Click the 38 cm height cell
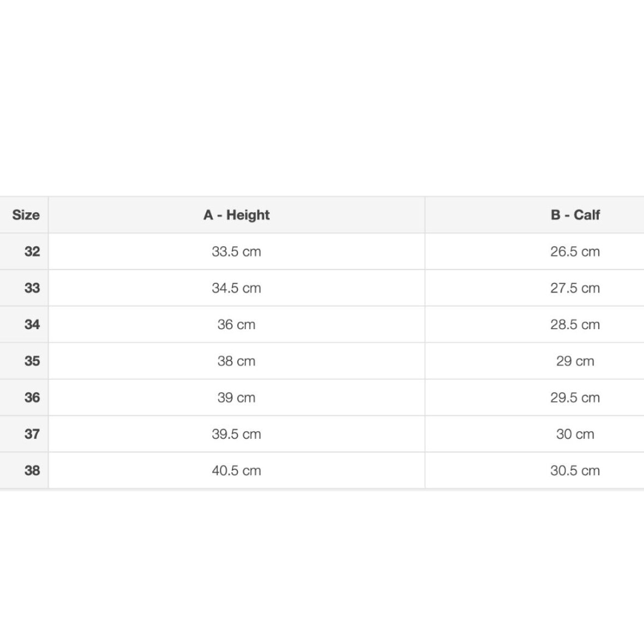Screen dimensions: 644x644 click(x=236, y=361)
